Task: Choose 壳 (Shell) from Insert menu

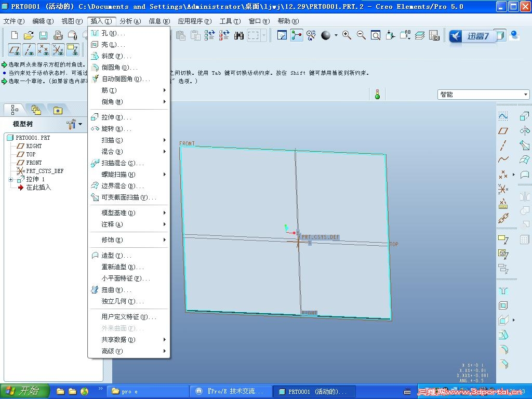Action: (129, 45)
